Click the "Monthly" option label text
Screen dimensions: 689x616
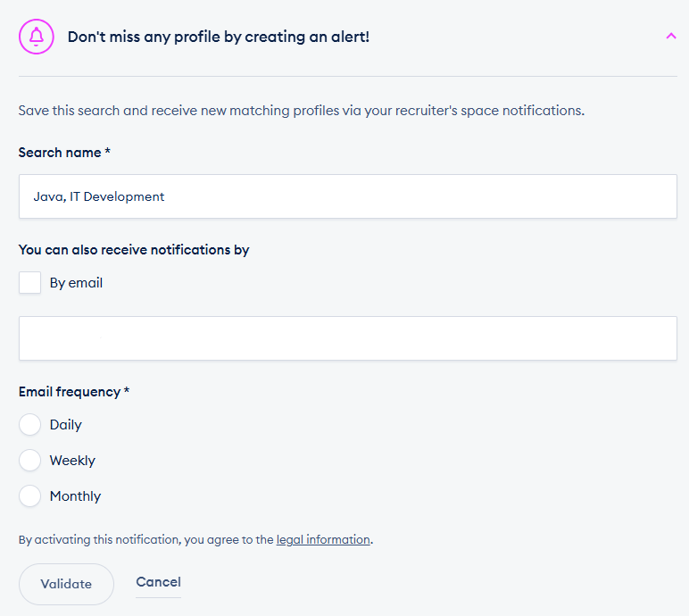tap(75, 496)
